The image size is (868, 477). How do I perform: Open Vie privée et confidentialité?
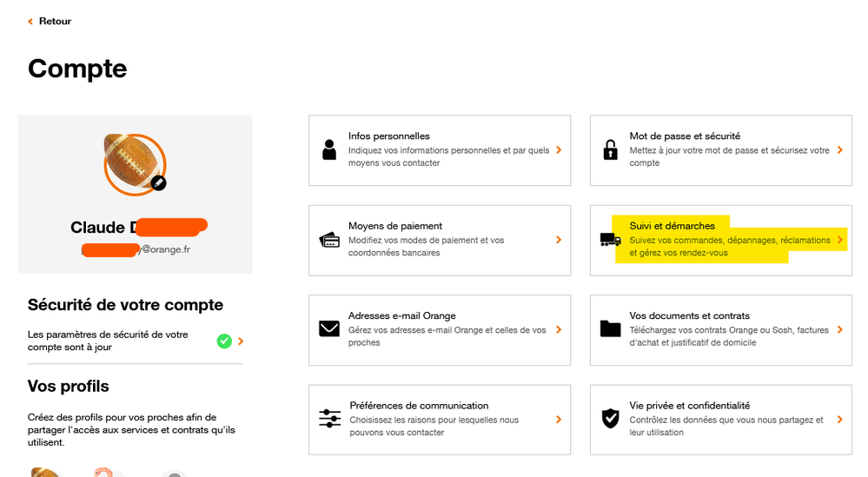pos(721,419)
